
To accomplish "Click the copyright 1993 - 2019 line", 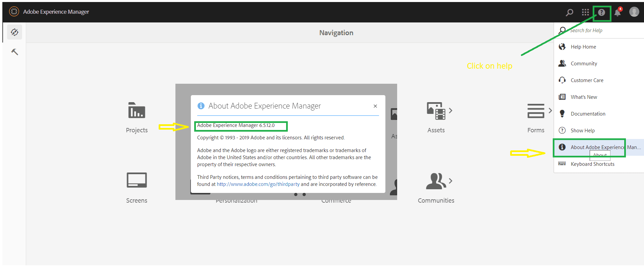I will 271,138.
